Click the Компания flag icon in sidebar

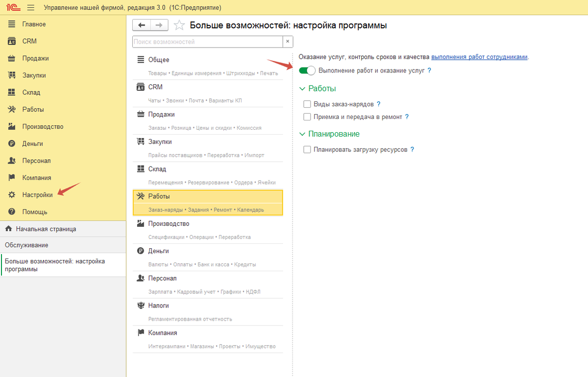click(x=12, y=178)
